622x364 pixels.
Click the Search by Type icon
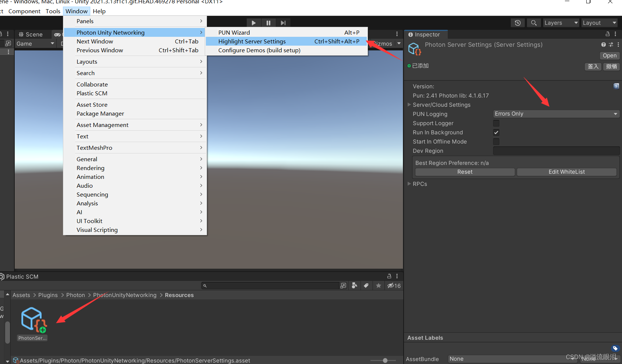(354, 286)
